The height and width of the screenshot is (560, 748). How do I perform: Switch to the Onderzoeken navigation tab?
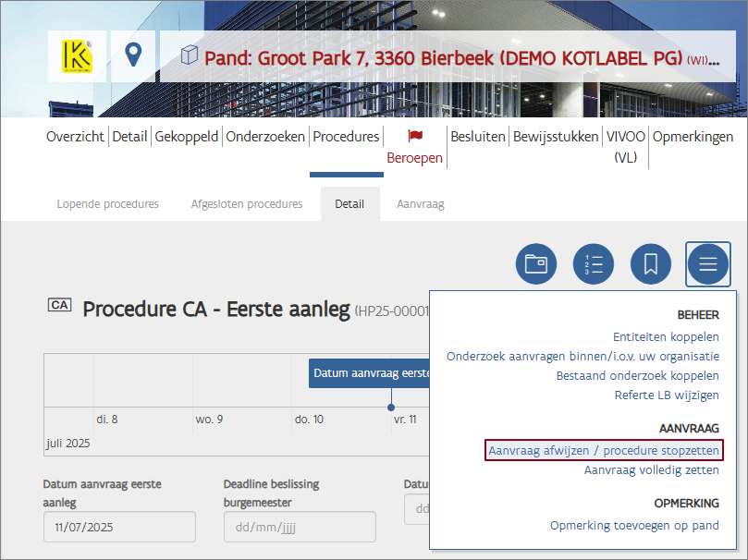point(265,137)
